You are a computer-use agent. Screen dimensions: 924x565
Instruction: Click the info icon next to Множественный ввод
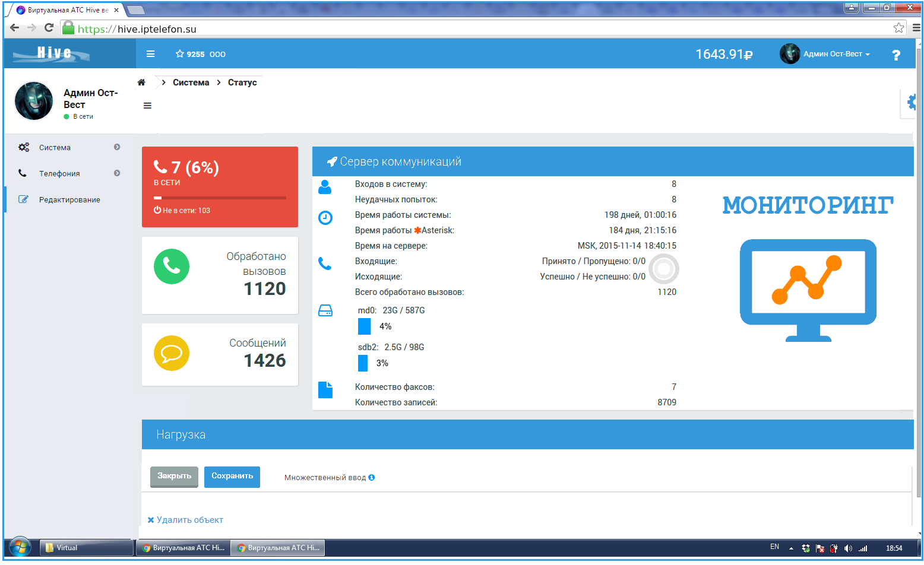point(372,477)
